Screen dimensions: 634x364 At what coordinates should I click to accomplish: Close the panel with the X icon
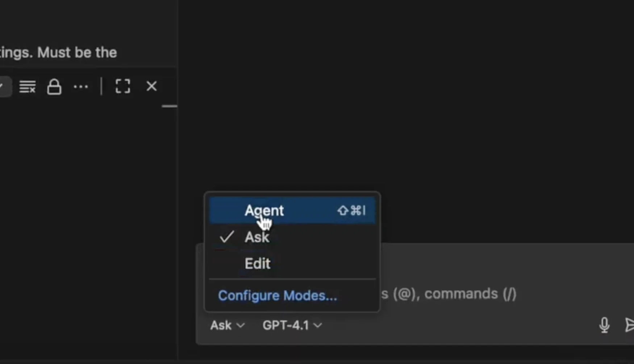(151, 86)
